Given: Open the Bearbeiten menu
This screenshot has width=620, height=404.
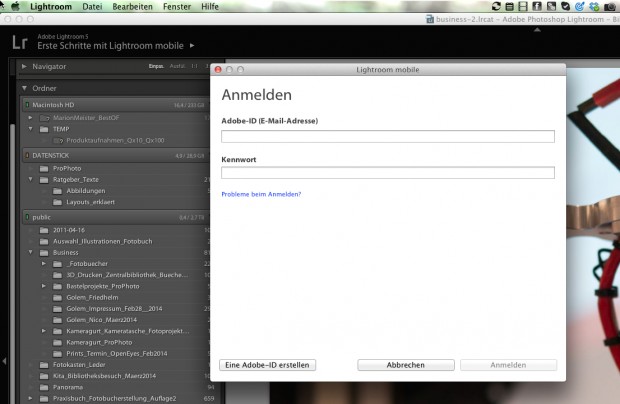Looking at the screenshot, I should pyautogui.click(x=132, y=6).
